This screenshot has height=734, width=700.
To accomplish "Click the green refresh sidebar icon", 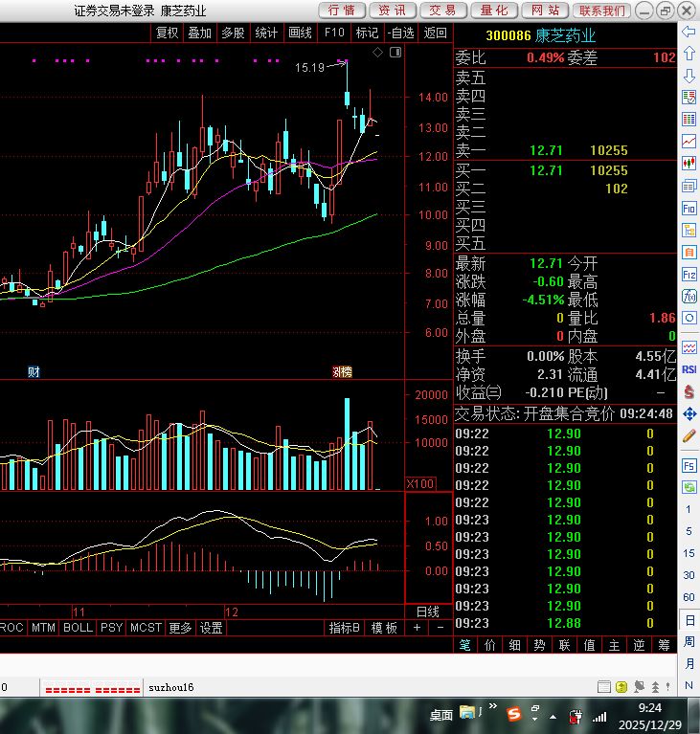I will coord(689,487).
